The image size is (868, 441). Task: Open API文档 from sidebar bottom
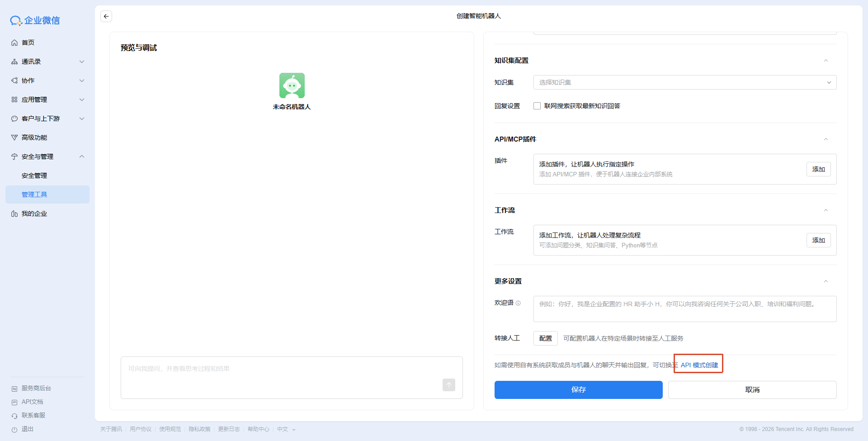[32, 402]
